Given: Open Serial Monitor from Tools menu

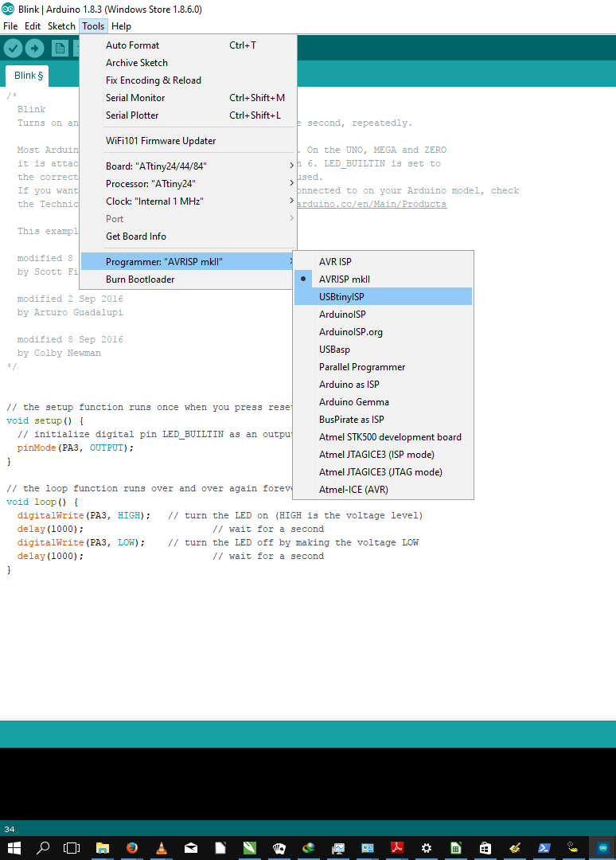Looking at the screenshot, I should [x=188, y=98].
